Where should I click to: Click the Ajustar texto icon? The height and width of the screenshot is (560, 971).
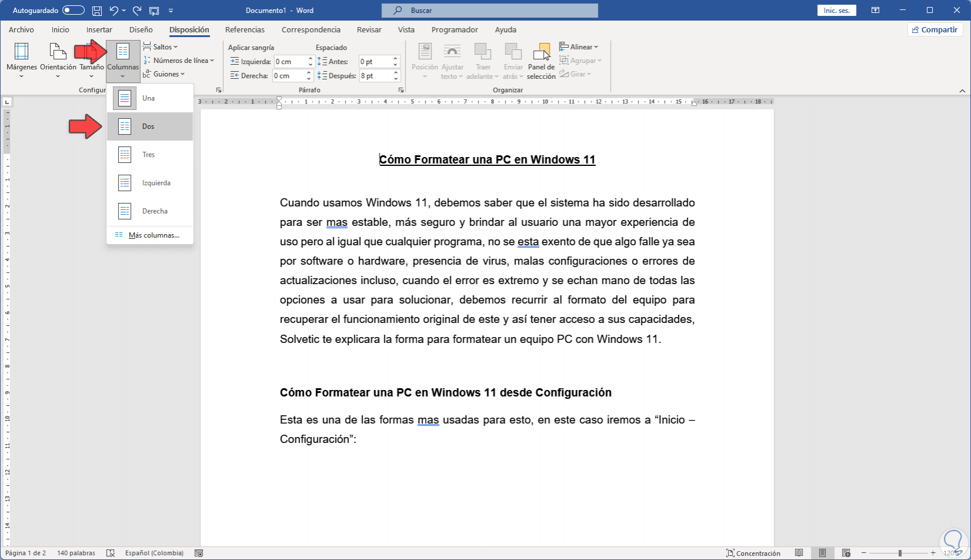point(452,52)
